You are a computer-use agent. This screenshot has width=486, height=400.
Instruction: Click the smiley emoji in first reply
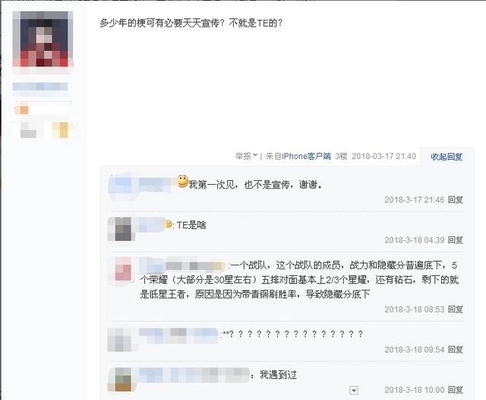(182, 181)
